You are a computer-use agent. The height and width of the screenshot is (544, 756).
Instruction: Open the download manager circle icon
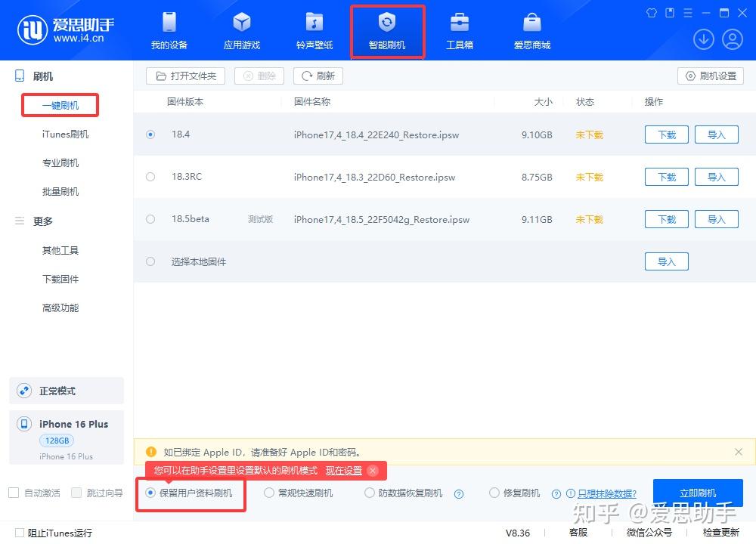(704, 39)
